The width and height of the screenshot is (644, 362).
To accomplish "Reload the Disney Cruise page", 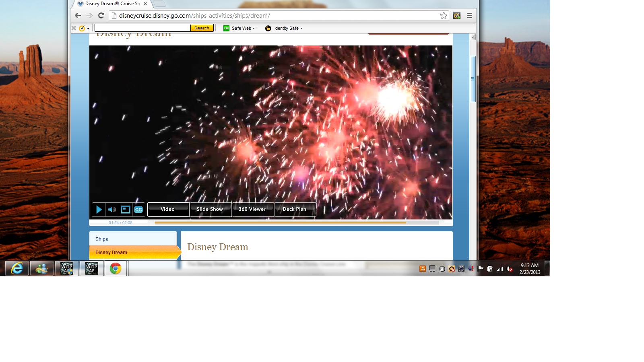I will click(x=101, y=16).
